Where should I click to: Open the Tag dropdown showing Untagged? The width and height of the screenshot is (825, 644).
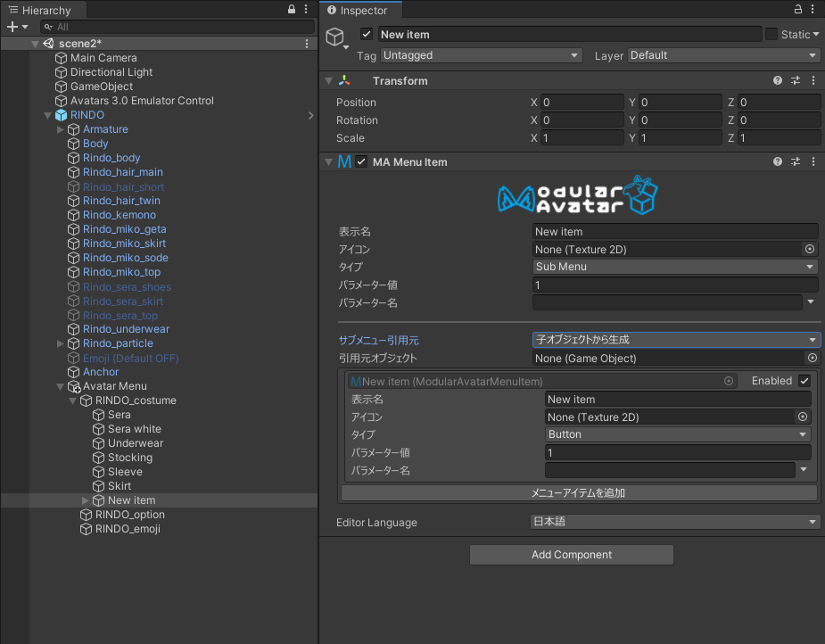[x=481, y=55]
